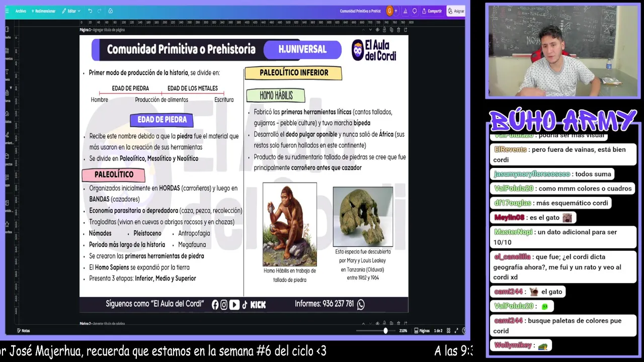Select the El Aula del Cordi logo
Screen dimensions: 644x362
374,50
